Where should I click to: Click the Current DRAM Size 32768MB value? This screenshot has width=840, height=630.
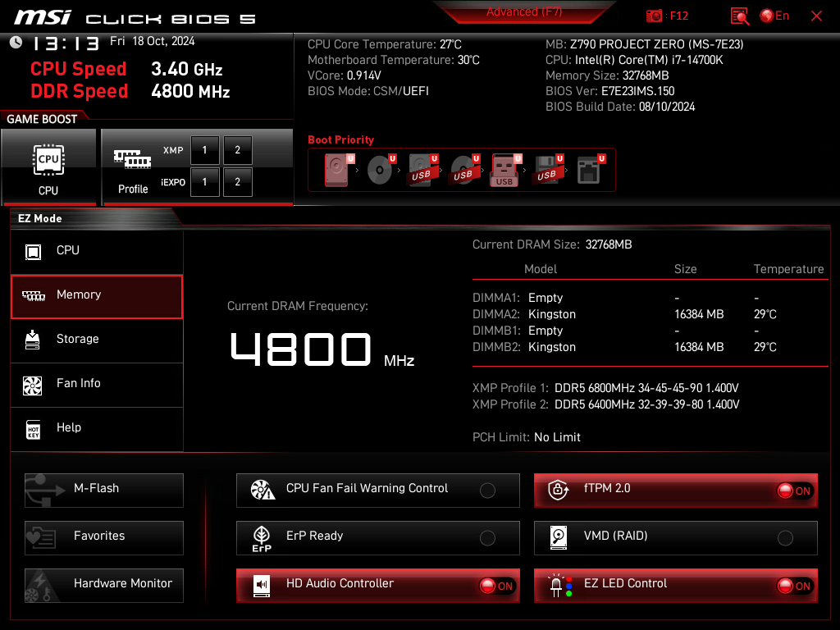[609, 244]
